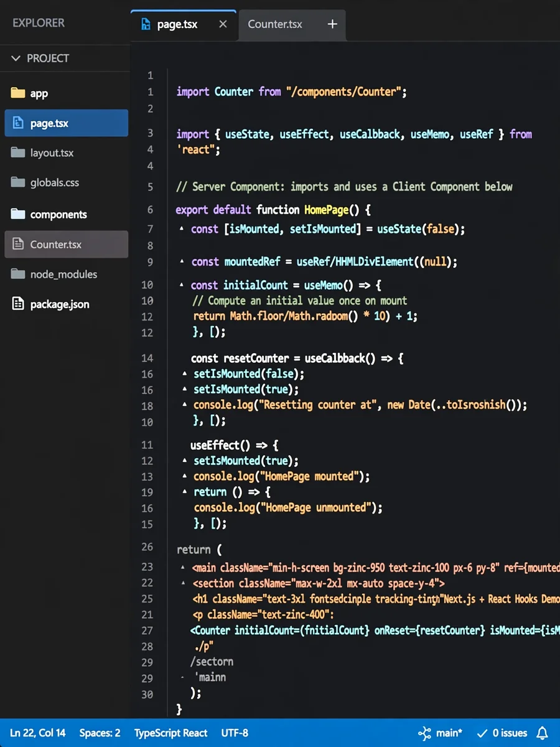Close the page.tsx tab
The height and width of the screenshot is (747, 560).
pos(223,25)
